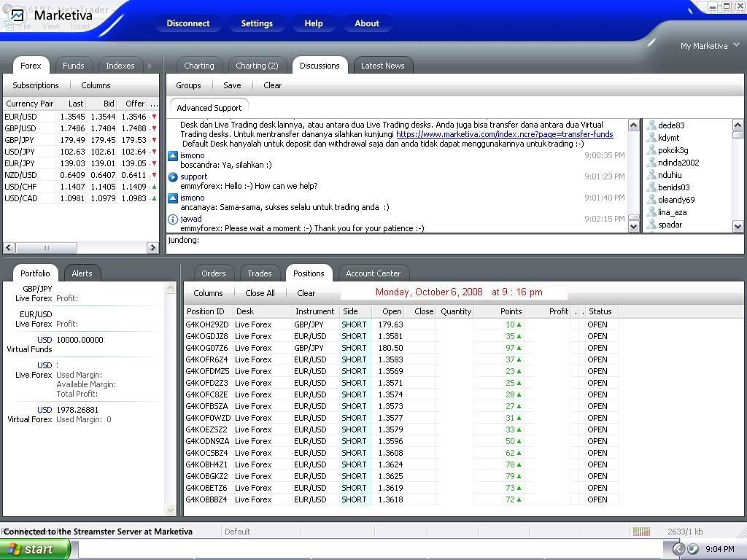
Task: Open the Orders tab
Action: (x=214, y=273)
